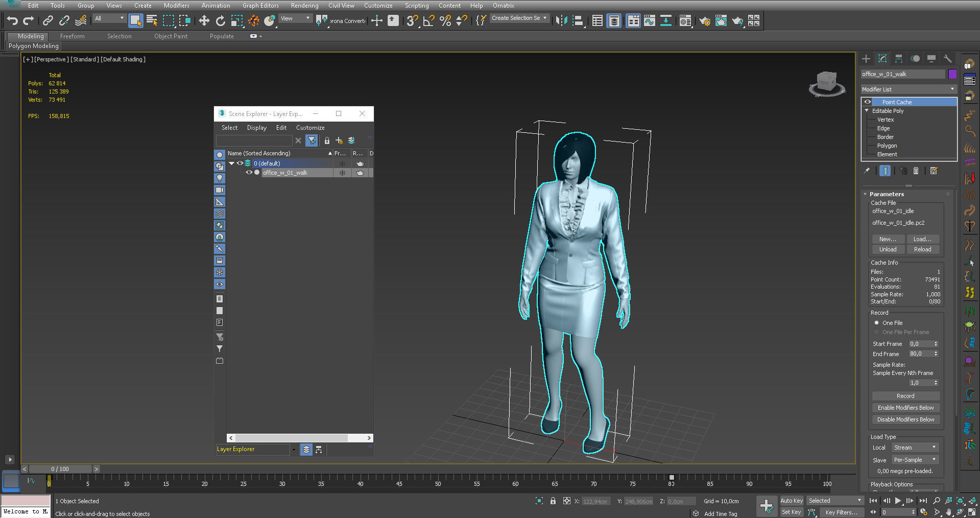Undo the last action
The image size is (980, 518).
(12, 20)
